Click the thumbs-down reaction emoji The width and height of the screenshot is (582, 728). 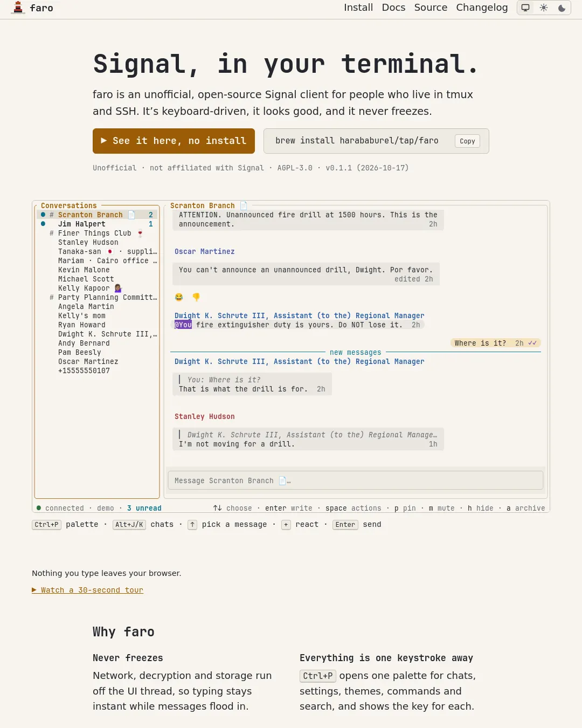coord(196,297)
